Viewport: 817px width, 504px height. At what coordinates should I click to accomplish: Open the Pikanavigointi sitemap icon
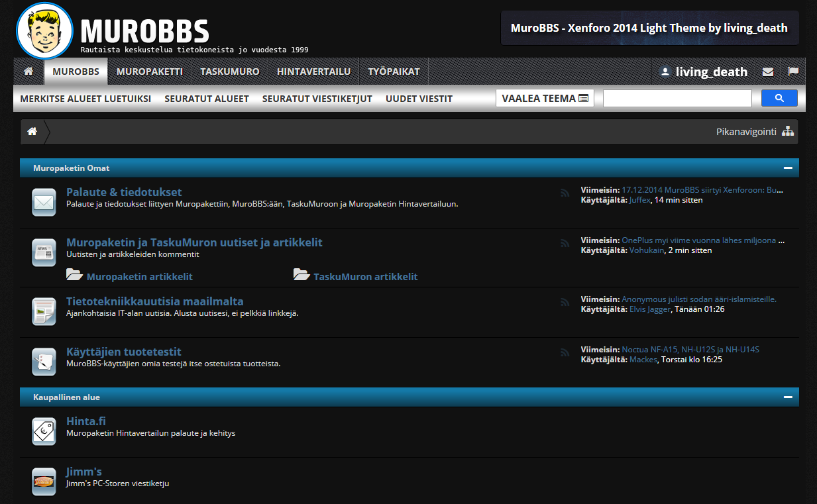click(788, 132)
